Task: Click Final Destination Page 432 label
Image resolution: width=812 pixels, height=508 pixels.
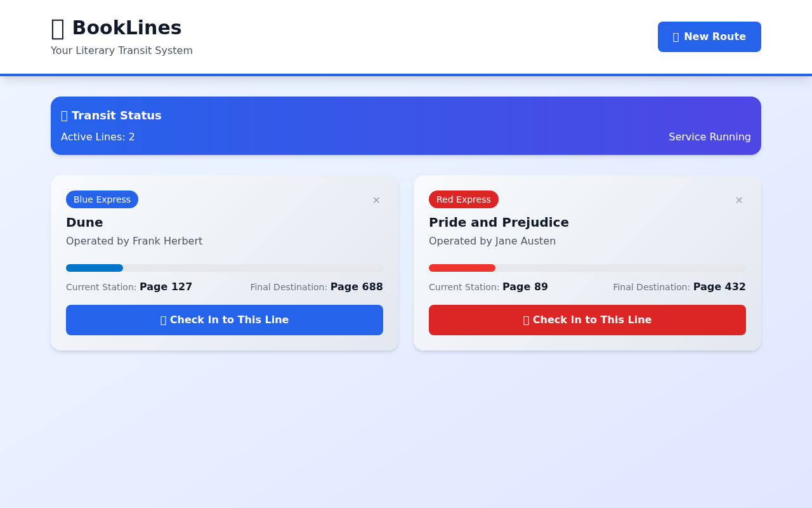Action: [x=679, y=287]
